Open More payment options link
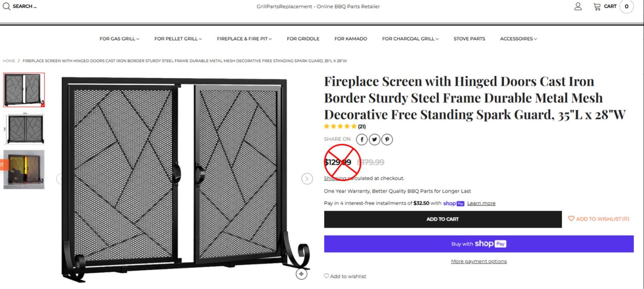 click(479, 261)
